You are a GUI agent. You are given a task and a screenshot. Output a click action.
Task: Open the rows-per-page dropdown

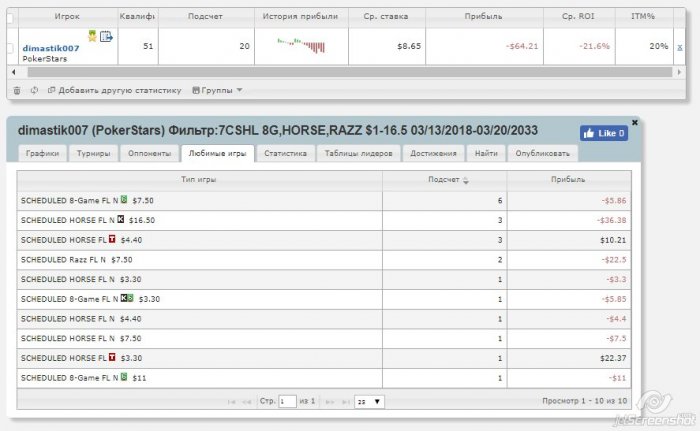[369, 402]
